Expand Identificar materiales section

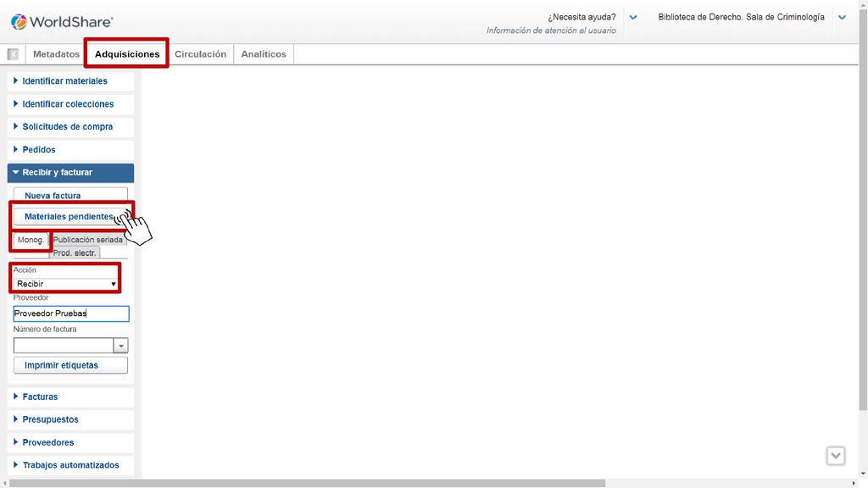[71, 80]
